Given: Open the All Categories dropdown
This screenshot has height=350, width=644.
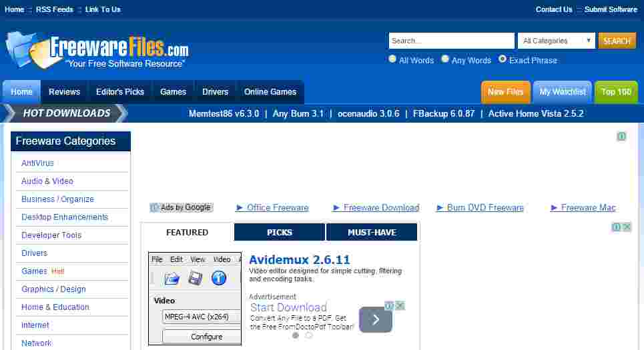Looking at the screenshot, I should coord(556,41).
